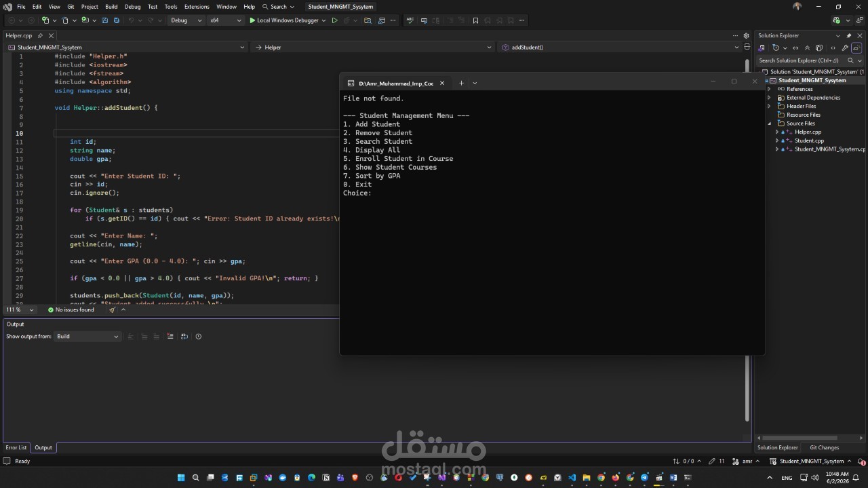Viewport: 868px width, 488px height.
Task: Open the Build menu
Action: pos(111,7)
